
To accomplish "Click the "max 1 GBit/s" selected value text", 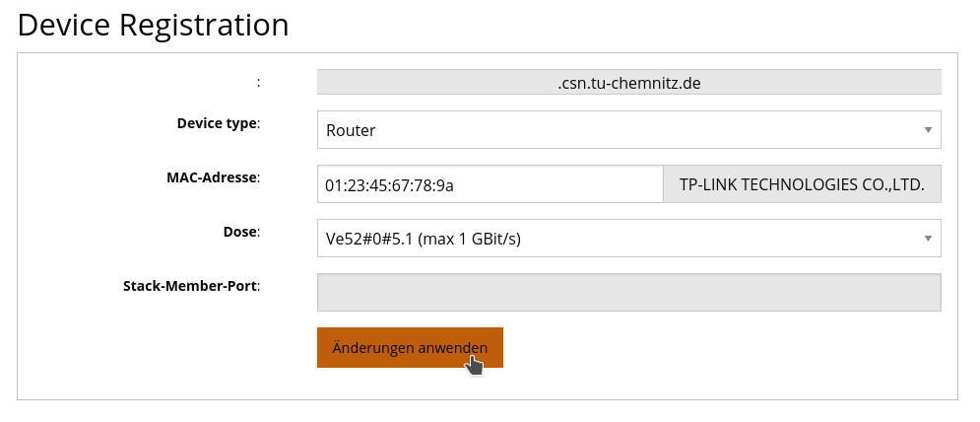I will pos(471,238).
